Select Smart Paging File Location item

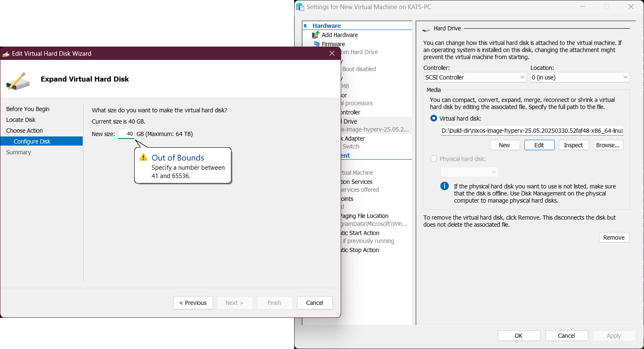coord(365,216)
